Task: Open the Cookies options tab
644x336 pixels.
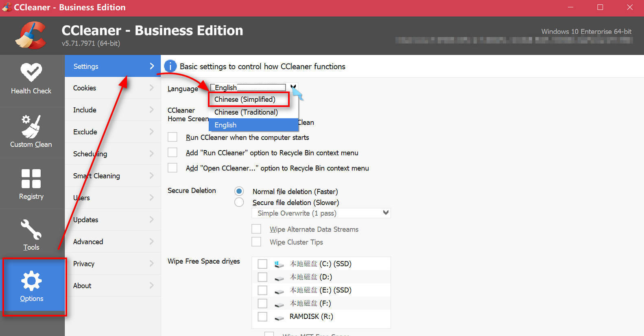Action: click(x=113, y=88)
